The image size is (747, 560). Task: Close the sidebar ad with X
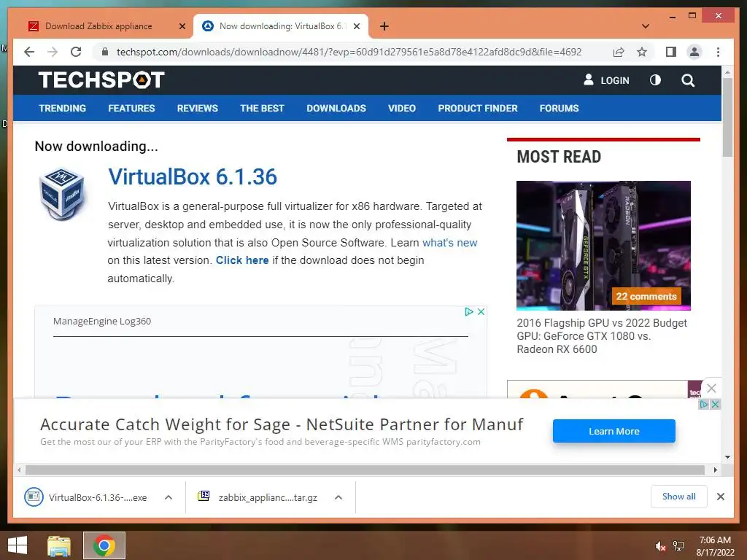pos(711,388)
